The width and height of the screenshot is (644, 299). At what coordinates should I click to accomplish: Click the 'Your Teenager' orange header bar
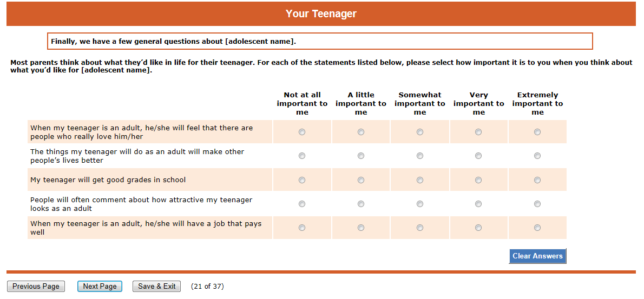click(321, 14)
